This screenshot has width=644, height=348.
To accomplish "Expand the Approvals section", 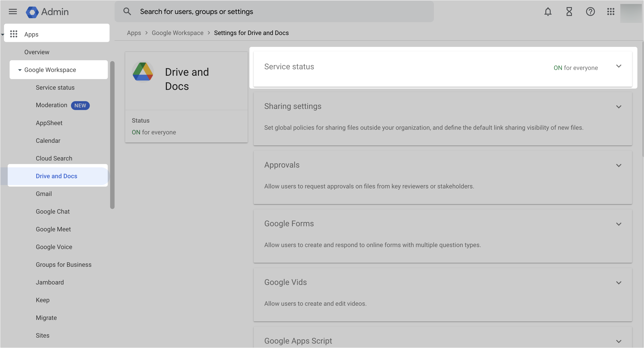I will [619, 165].
